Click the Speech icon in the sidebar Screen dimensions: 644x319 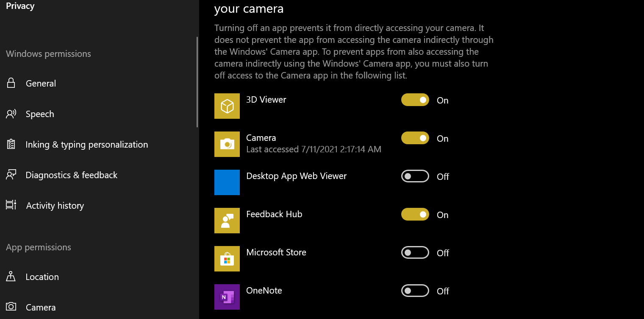[x=11, y=114]
